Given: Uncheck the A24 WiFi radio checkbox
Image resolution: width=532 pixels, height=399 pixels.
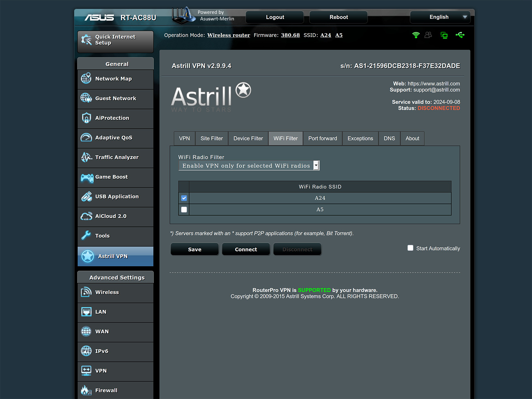Looking at the screenshot, I should pos(184,198).
